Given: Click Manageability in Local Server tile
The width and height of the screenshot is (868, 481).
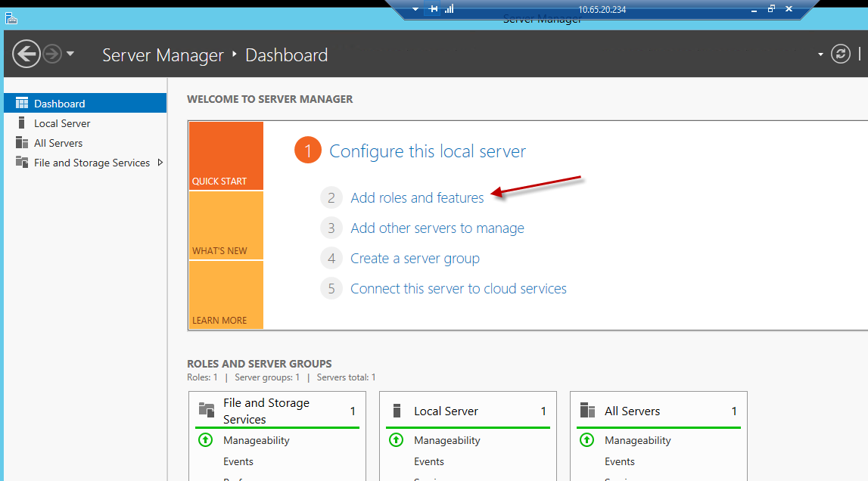Looking at the screenshot, I should pyautogui.click(x=446, y=441).
